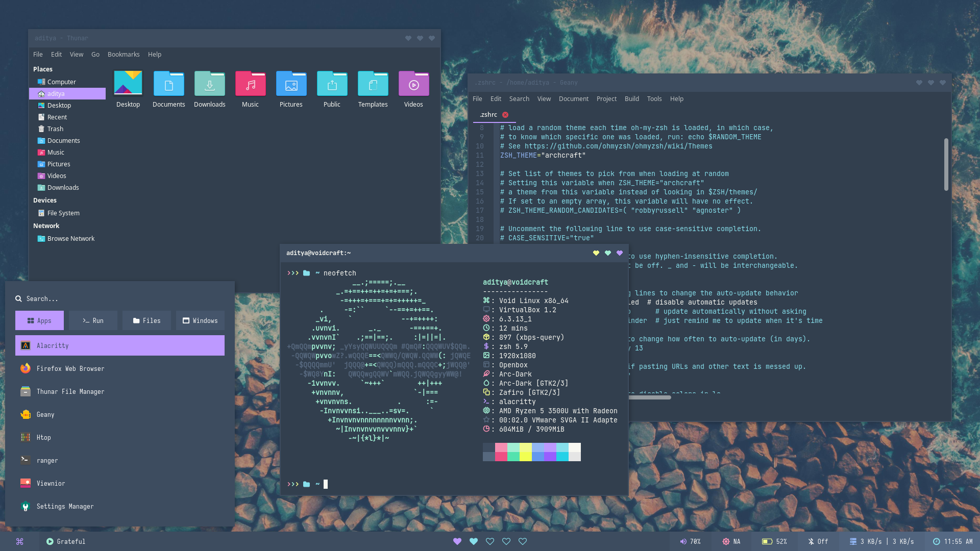Switch to the third workspace heart

tap(490, 541)
